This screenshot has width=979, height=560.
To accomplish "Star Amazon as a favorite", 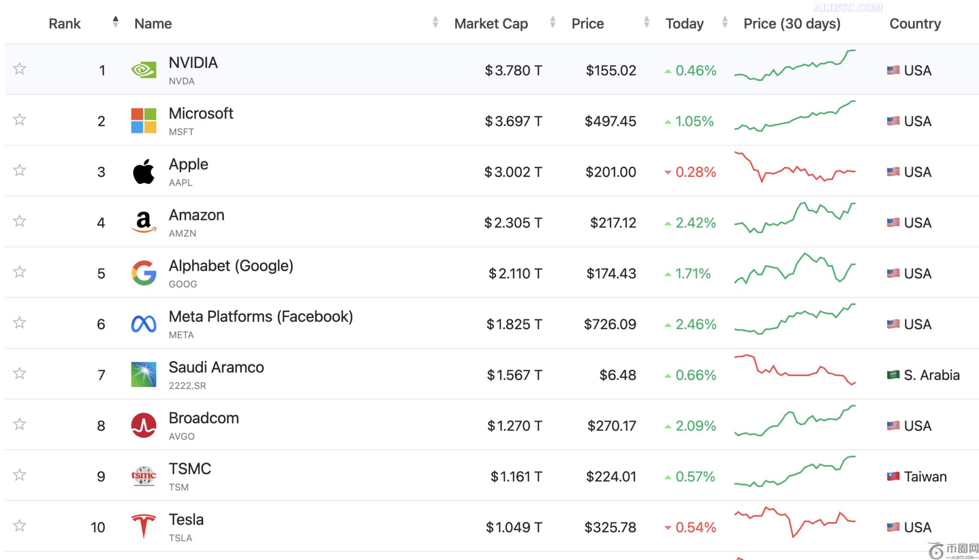I will [x=19, y=221].
